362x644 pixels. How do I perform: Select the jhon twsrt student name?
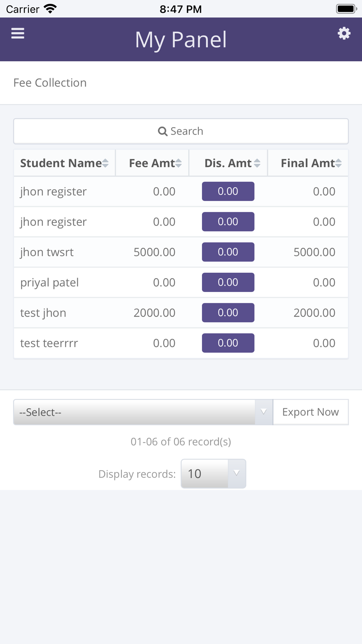click(47, 252)
